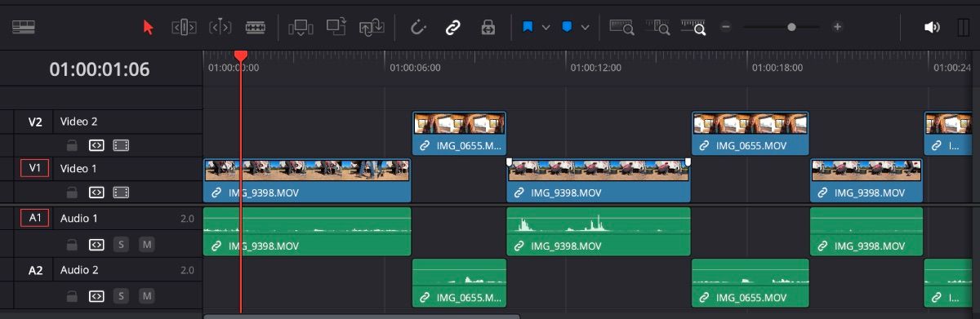980x319 pixels.
Task: Open the marker color dropdown arrow
Action: click(x=585, y=27)
